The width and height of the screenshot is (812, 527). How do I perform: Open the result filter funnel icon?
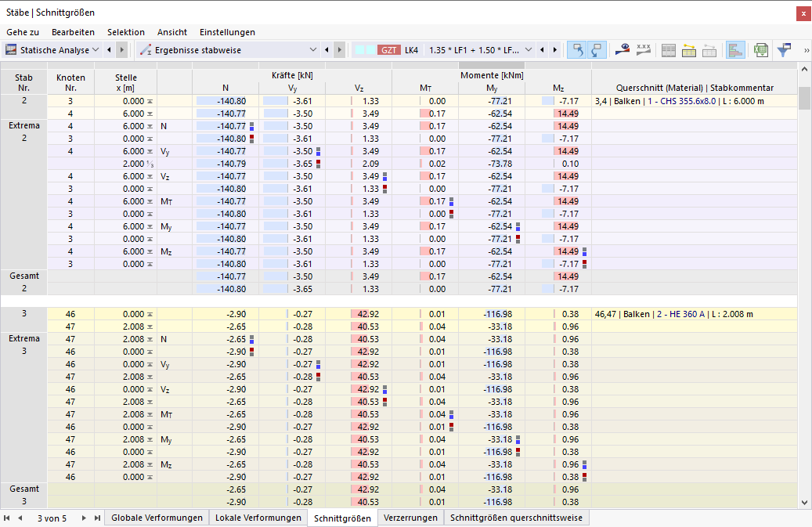[784, 50]
